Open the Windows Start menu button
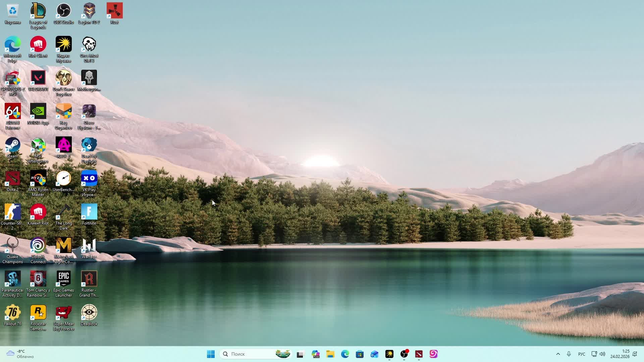This screenshot has height=362, width=644. click(x=211, y=354)
